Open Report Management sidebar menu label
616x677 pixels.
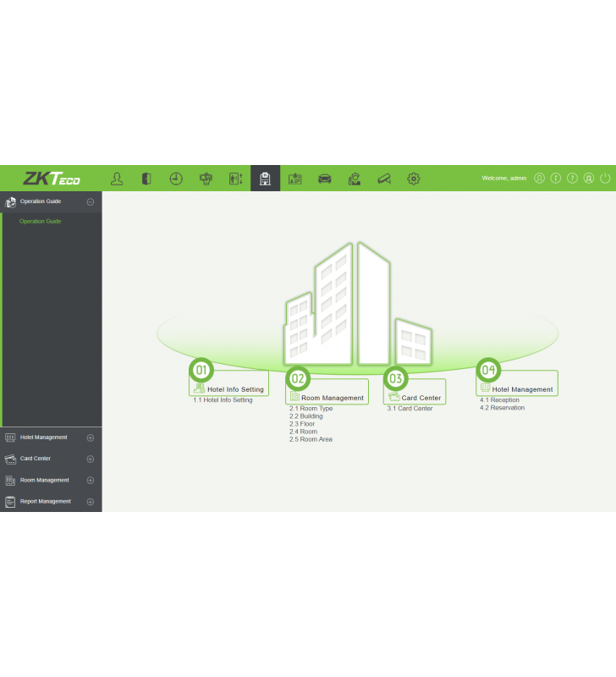(46, 501)
